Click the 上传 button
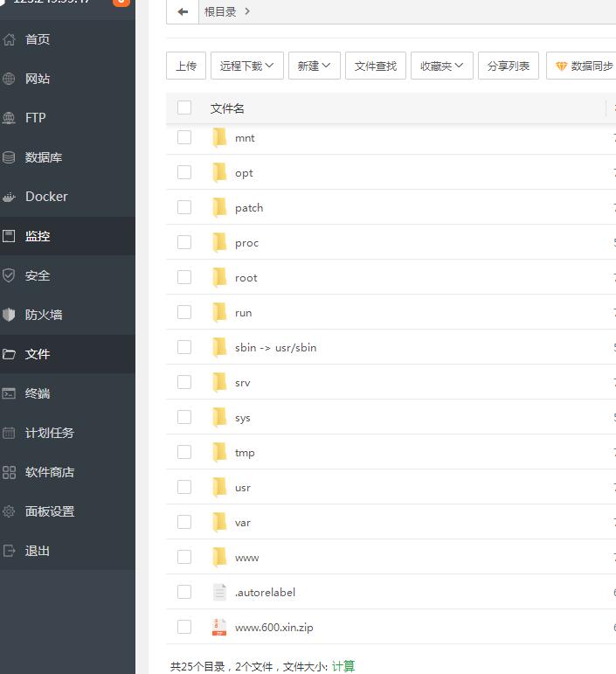The image size is (616, 674). click(x=186, y=66)
